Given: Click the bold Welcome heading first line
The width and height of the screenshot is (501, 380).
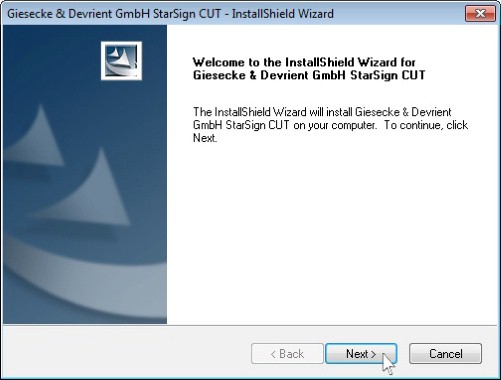Looking at the screenshot, I should [x=304, y=62].
